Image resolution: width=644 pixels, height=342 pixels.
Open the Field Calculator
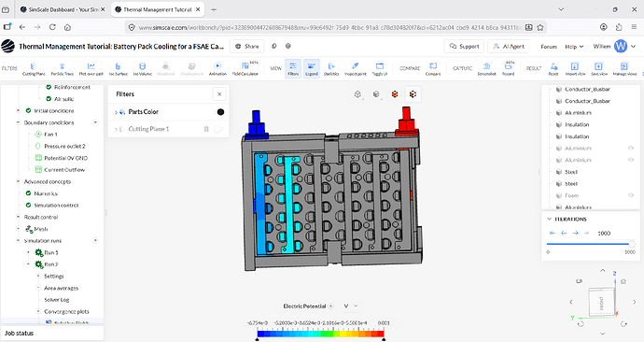245,68
